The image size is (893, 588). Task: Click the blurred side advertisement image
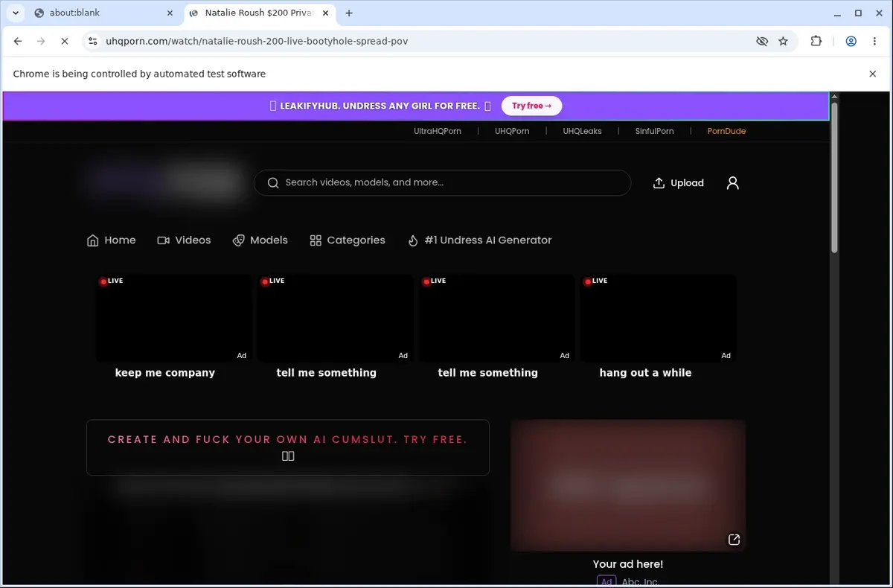coord(628,485)
